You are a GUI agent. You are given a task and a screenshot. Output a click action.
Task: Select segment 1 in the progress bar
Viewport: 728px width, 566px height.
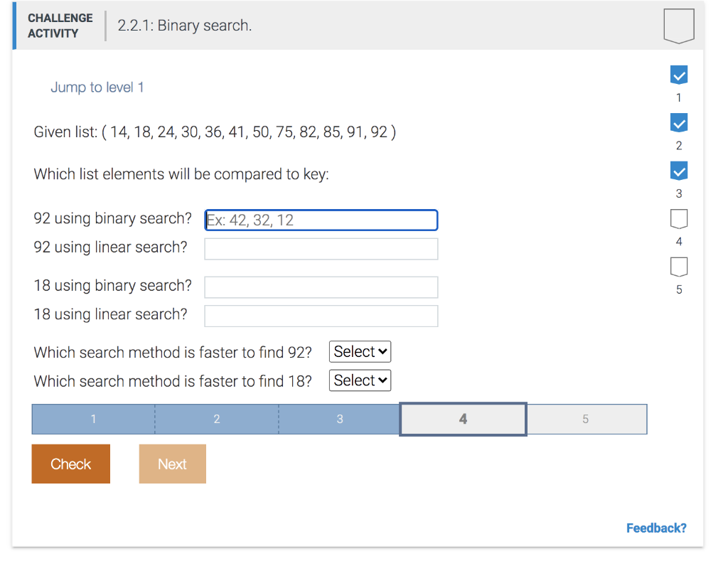pyautogui.click(x=92, y=419)
